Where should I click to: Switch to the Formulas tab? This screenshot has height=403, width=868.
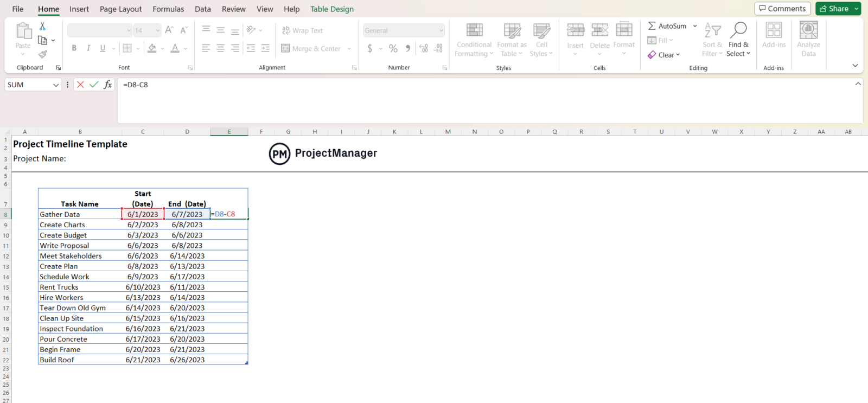coord(168,9)
